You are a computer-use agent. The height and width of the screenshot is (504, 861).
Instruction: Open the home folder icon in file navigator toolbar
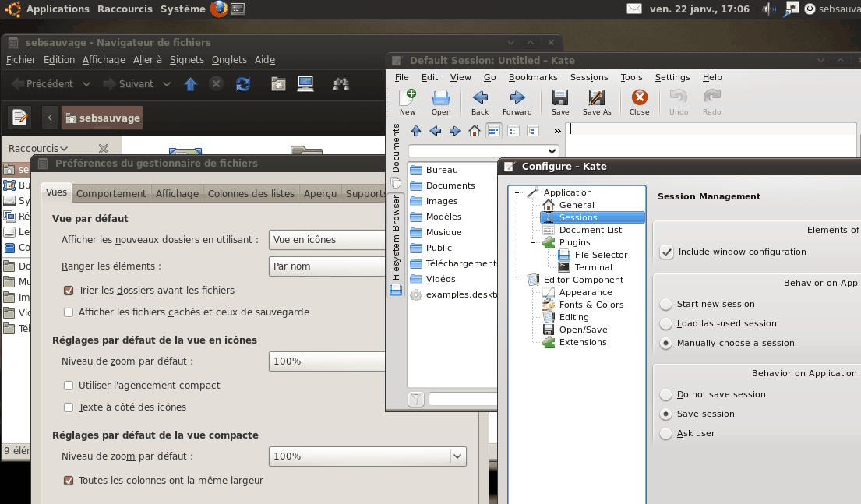(x=278, y=83)
